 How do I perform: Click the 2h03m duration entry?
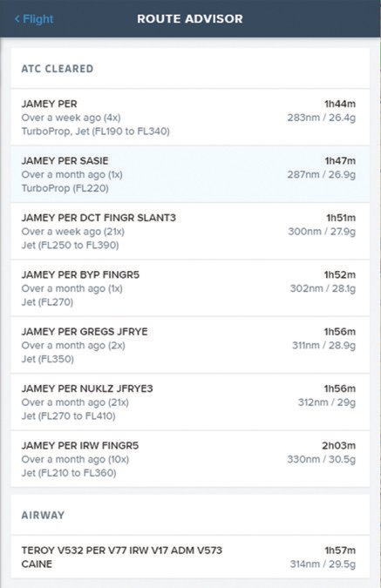[x=338, y=446]
